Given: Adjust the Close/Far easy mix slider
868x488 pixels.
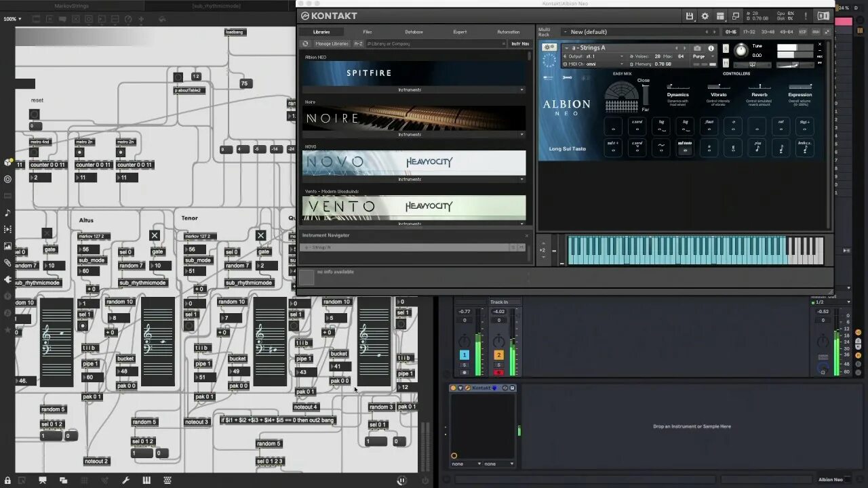Looking at the screenshot, I should click(x=645, y=95).
